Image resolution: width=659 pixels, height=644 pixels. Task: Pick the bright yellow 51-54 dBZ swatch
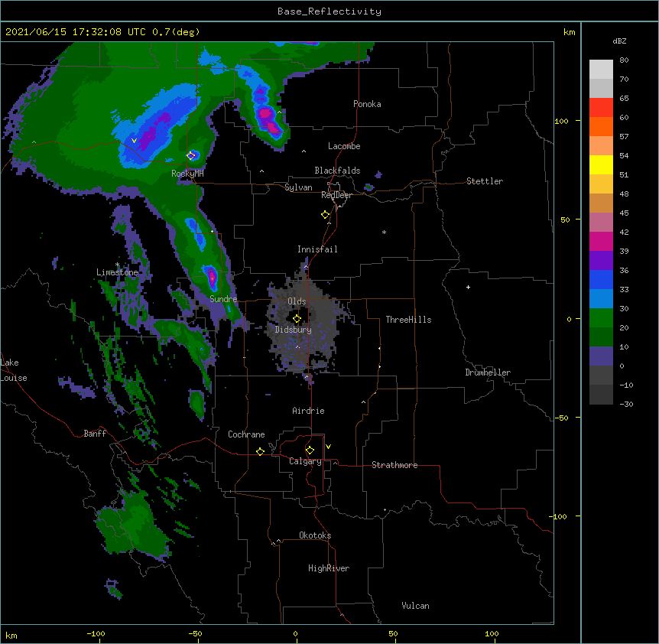click(601, 164)
